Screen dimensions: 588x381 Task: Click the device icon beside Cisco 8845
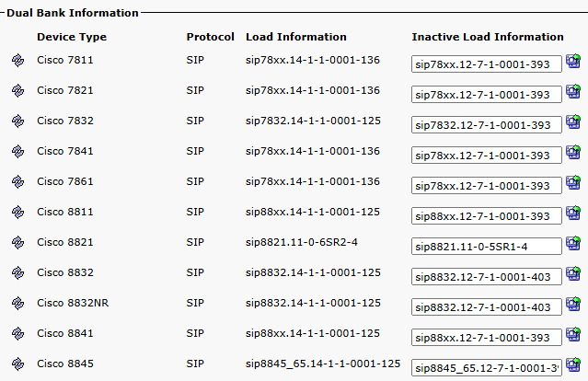[x=17, y=364]
